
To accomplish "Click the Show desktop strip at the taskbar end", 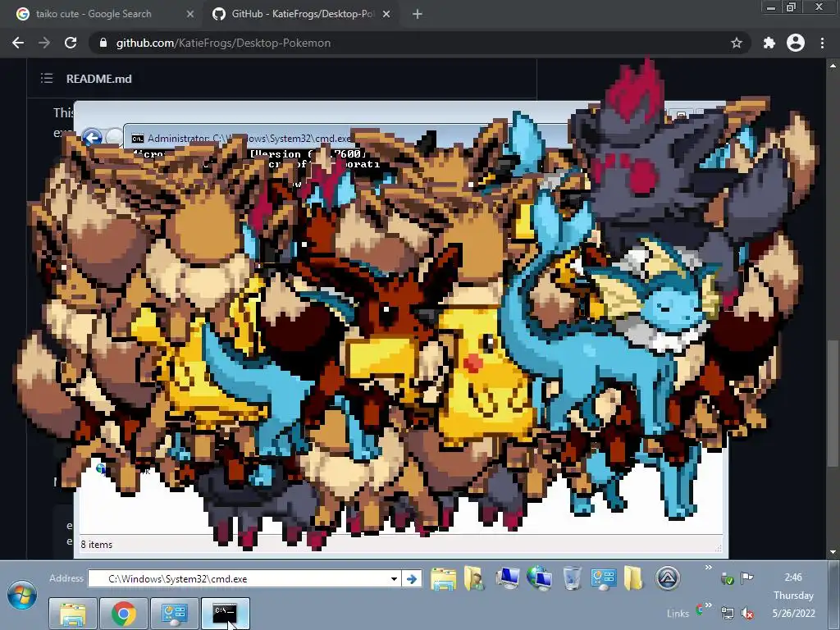I will [833, 596].
